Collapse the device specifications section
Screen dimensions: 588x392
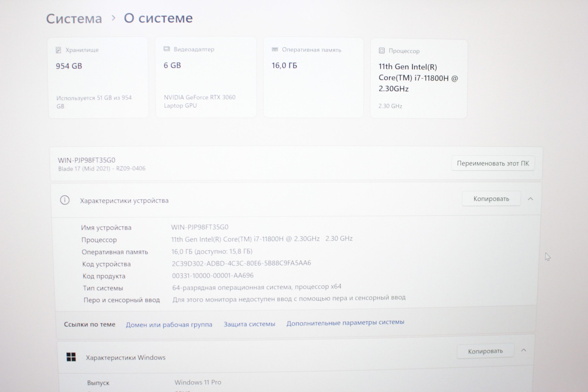[x=530, y=199]
